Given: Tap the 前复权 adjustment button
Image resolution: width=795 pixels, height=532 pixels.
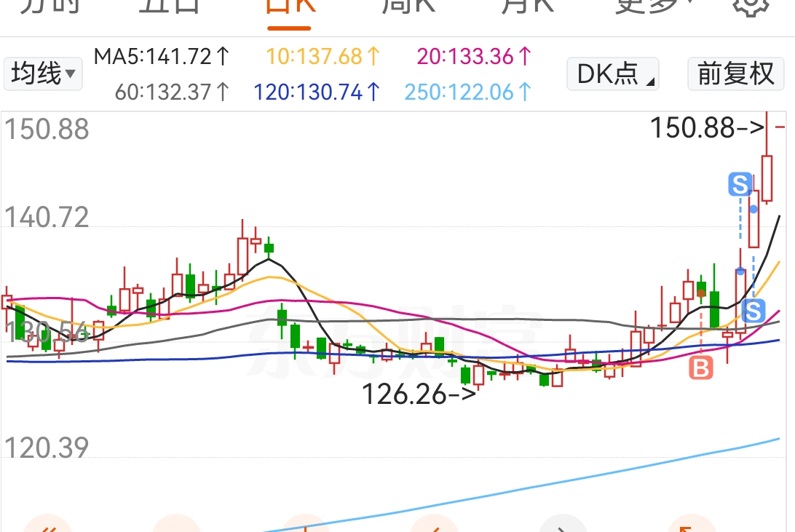Looking at the screenshot, I should click(736, 74).
